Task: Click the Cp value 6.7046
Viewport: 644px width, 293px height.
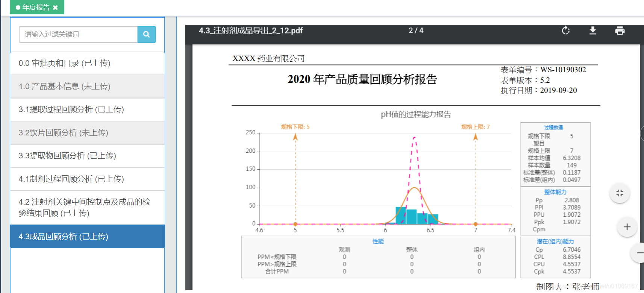Action: pyautogui.click(x=571, y=249)
